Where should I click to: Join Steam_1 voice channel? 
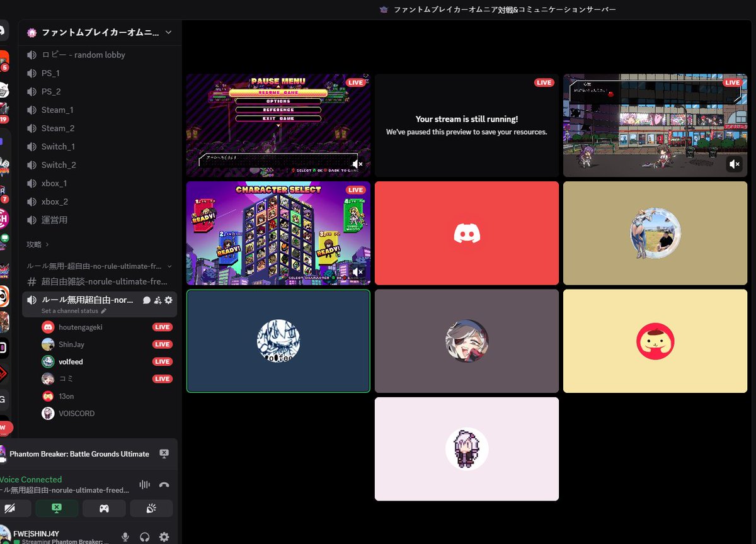coord(100,110)
